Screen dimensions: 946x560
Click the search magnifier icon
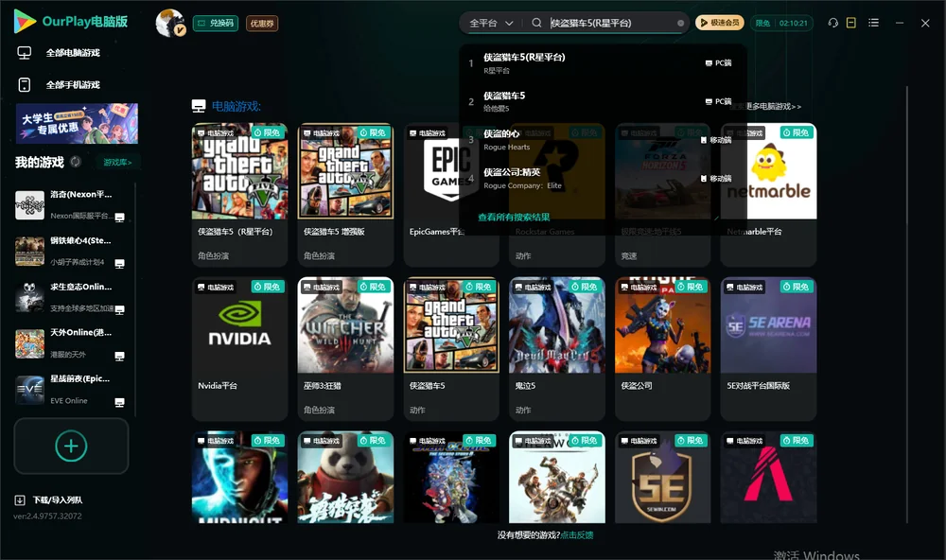click(536, 23)
